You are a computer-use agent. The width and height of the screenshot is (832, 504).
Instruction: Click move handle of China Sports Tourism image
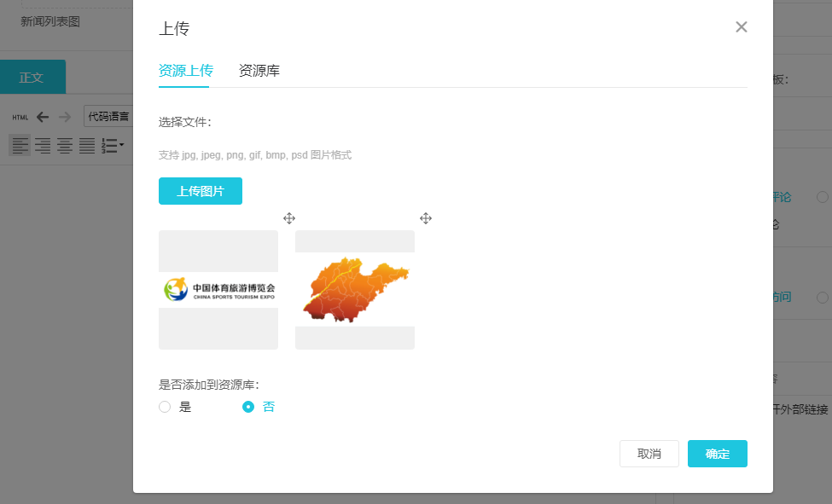289,218
